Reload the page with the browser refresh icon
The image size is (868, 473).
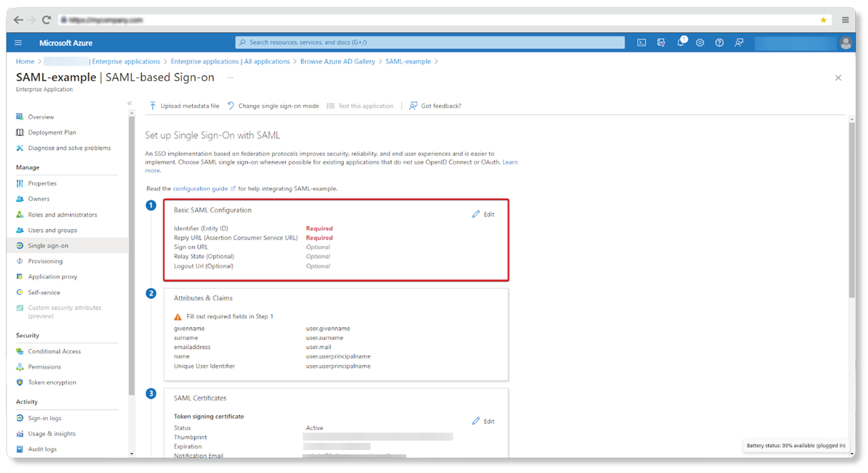click(x=47, y=20)
